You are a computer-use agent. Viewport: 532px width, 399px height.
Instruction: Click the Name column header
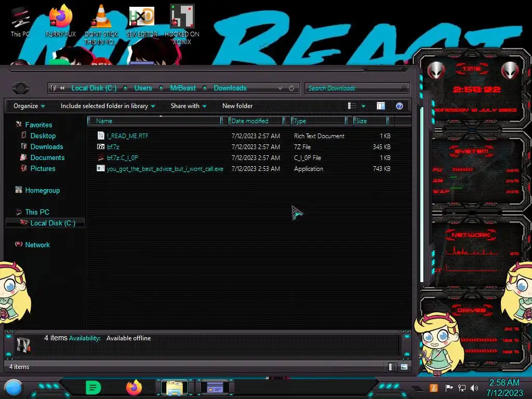pos(155,121)
